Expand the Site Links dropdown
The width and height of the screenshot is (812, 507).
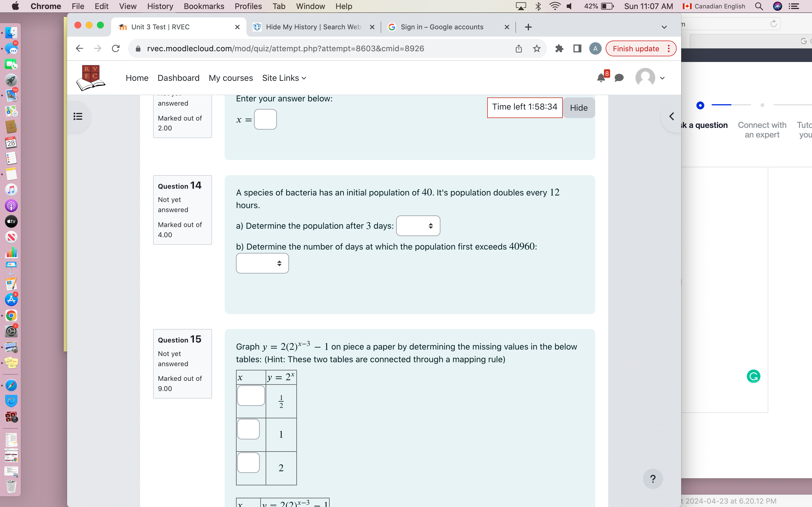pyautogui.click(x=284, y=78)
